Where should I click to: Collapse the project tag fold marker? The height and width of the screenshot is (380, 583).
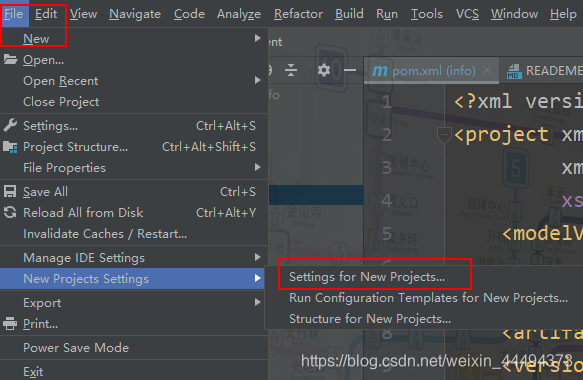pos(444,135)
